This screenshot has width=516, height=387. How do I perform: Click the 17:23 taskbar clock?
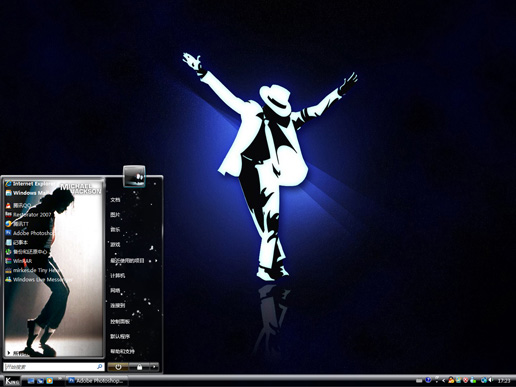[504, 381]
